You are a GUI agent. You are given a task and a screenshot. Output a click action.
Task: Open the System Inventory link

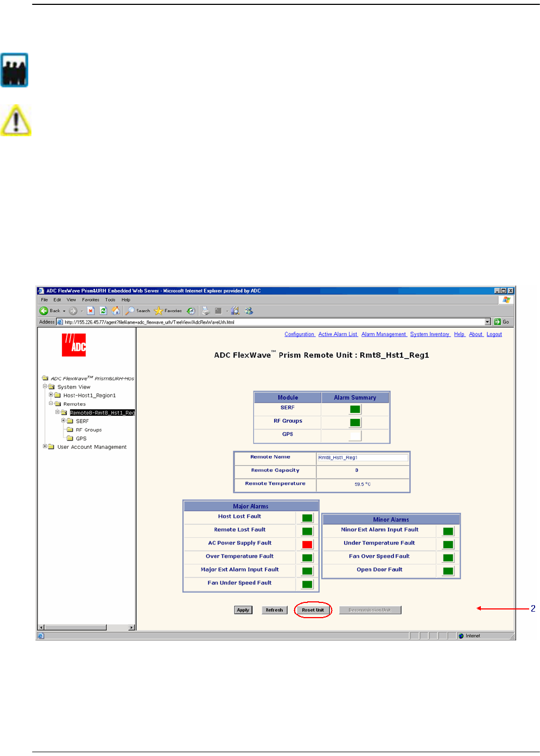(430, 334)
